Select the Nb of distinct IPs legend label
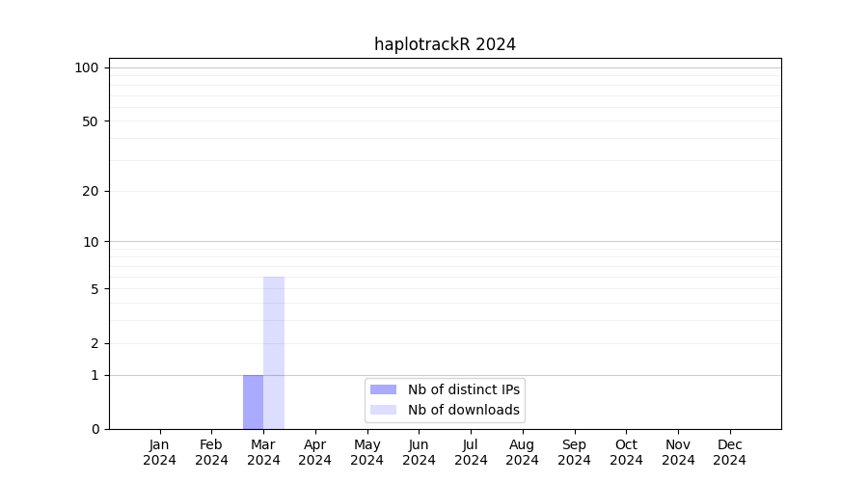Screen dimensions: 868x482 (463, 389)
